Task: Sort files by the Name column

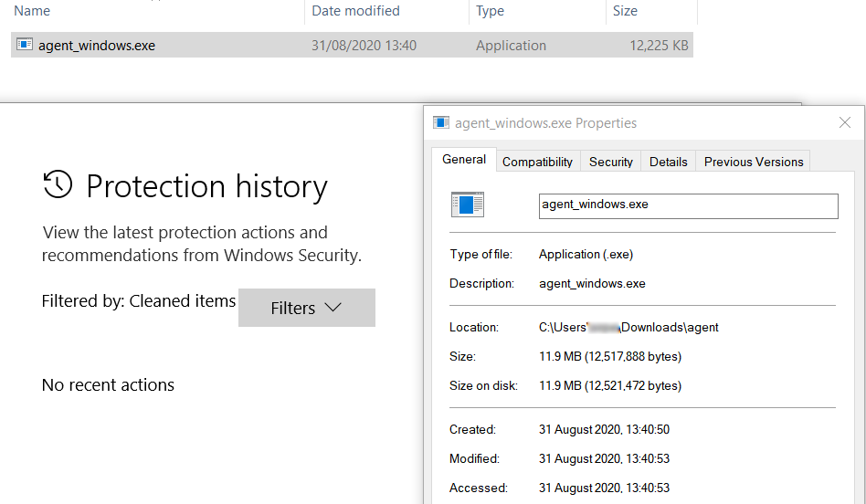Action: tap(33, 11)
